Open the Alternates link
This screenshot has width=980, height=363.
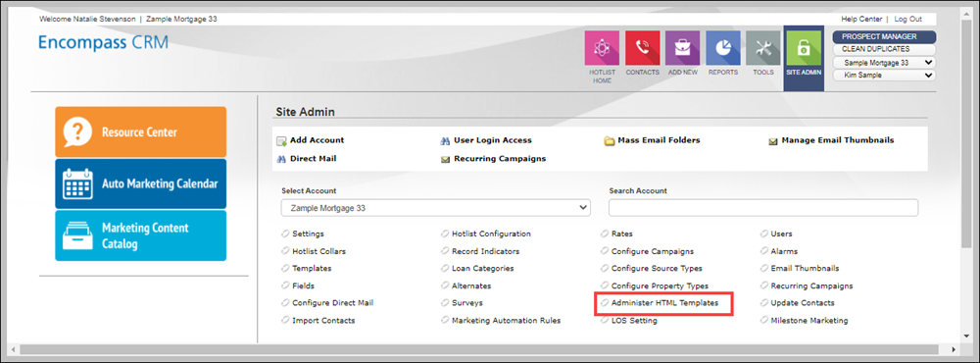click(471, 286)
